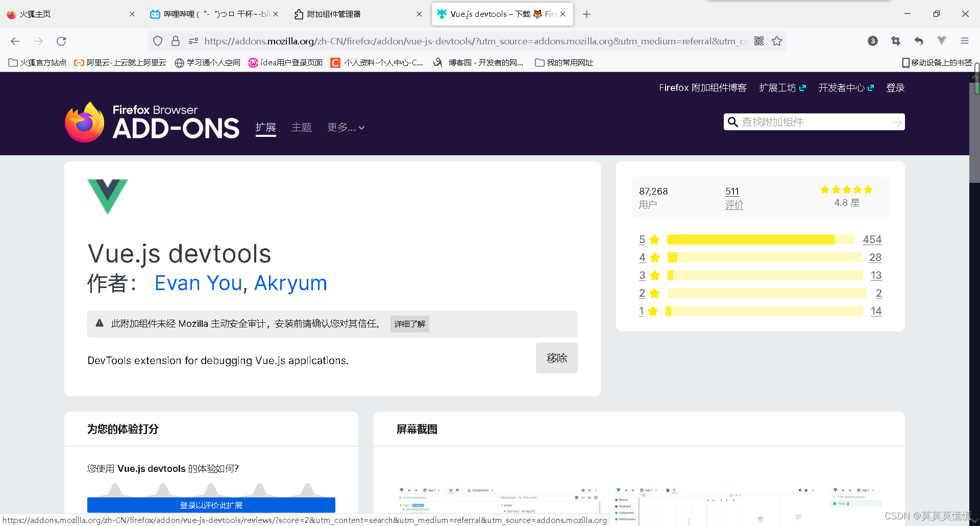Viewport: 980px width, 526px height.
Task: Click the 移除 button
Action: pos(556,358)
